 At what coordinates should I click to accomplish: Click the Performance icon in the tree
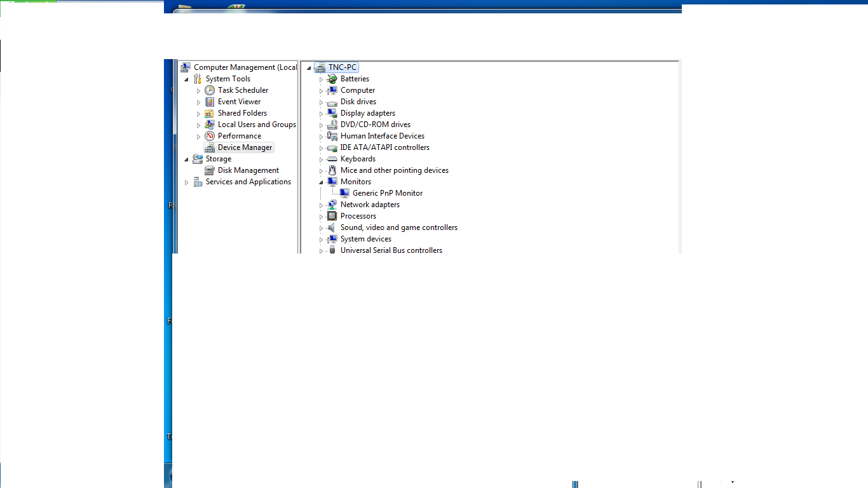click(x=210, y=136)
